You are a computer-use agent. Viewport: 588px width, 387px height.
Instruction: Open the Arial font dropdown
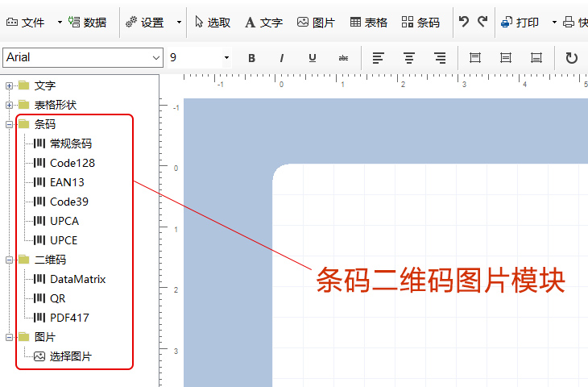click(155, 58)
